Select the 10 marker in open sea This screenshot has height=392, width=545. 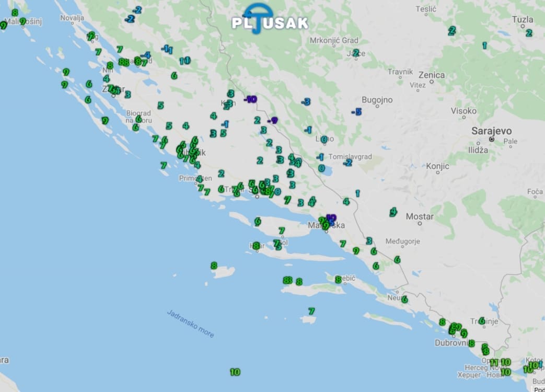coord(235,372)
